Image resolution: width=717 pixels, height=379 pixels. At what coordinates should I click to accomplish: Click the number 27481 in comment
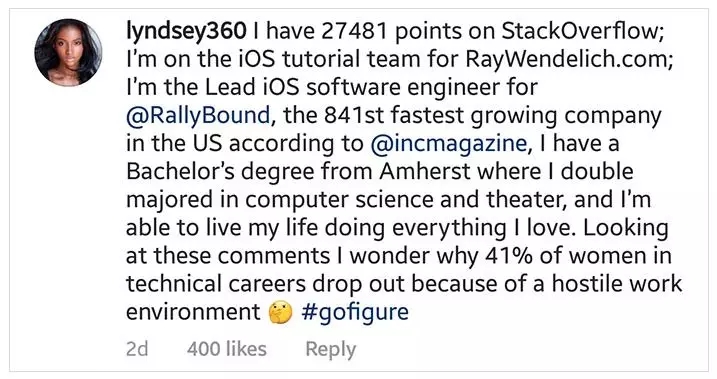pos(354,32)
